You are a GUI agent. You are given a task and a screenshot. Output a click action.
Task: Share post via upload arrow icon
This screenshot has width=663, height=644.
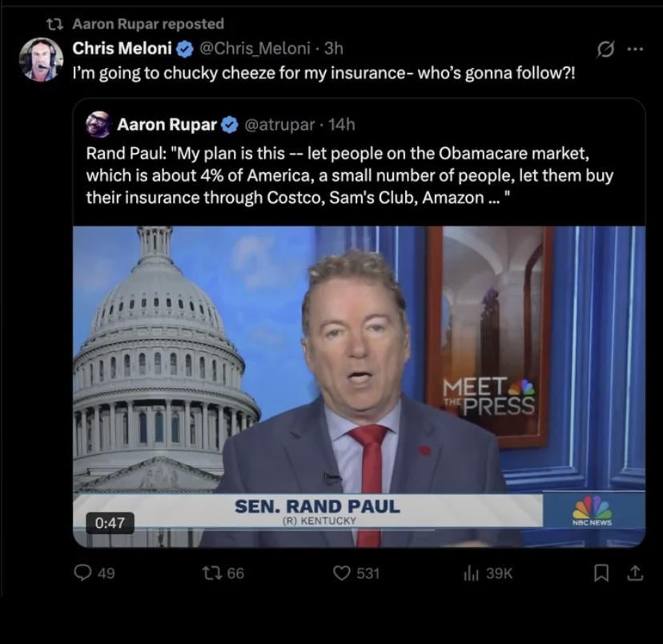coord(635,573)
